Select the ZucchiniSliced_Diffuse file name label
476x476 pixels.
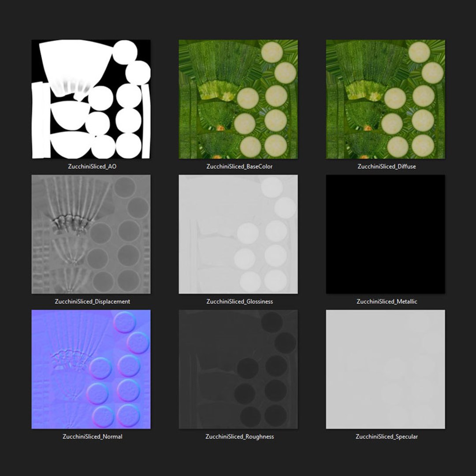tap(387, 166)
